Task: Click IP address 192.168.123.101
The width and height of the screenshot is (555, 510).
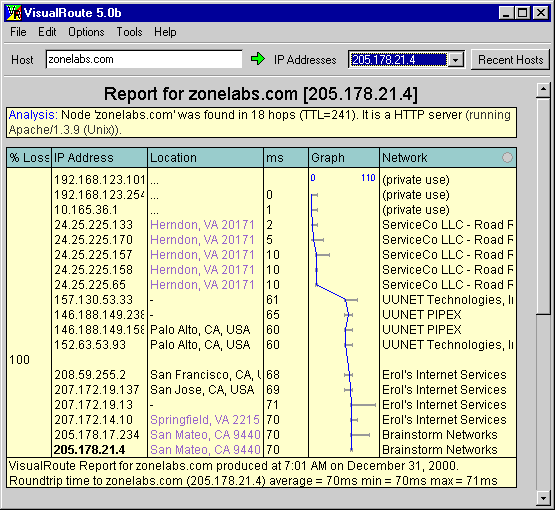Action: pos(99,180)
